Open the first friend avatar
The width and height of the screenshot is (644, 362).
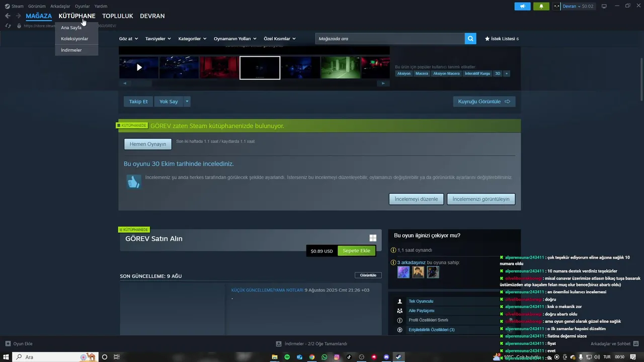(404, 272)
